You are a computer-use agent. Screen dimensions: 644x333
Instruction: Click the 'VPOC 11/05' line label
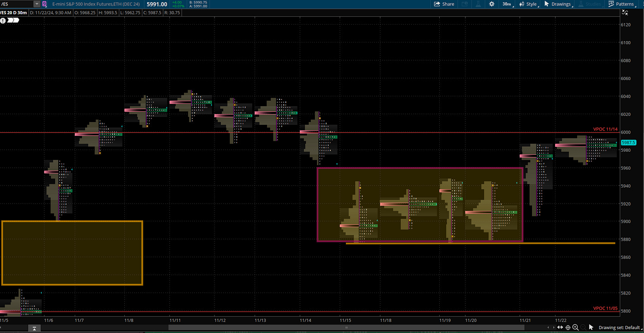(606, 308)
